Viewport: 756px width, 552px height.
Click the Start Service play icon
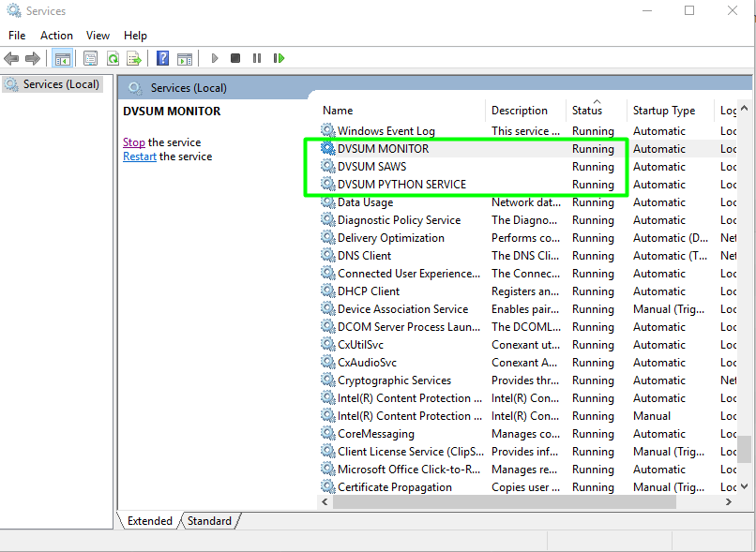(215, 58)
